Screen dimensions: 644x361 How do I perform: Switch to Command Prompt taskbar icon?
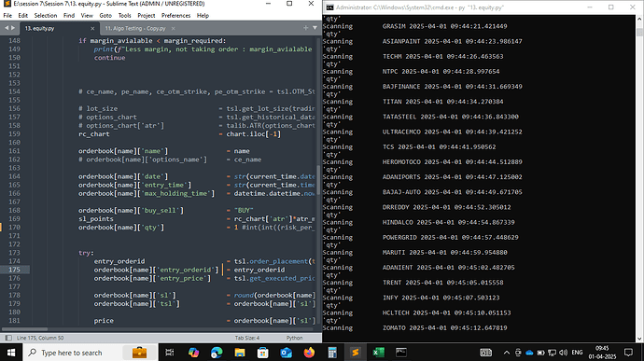(401, 353)
